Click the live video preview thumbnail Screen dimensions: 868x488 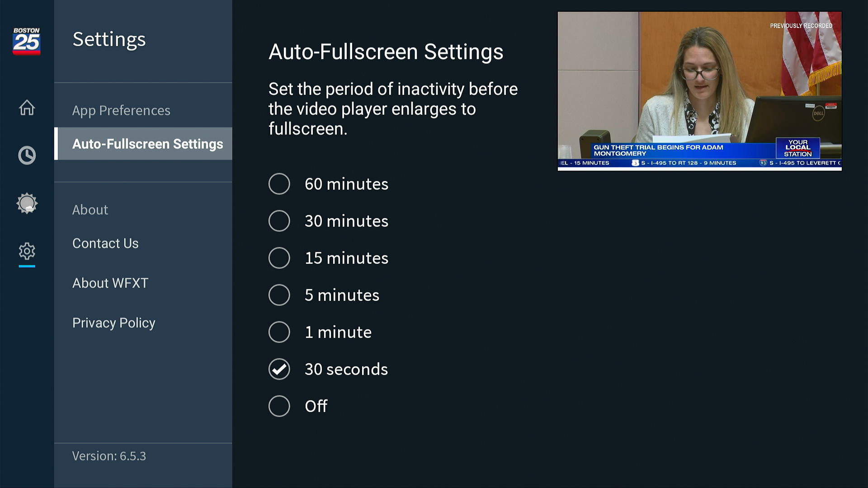pyautogui.click(x=699, y=91)
